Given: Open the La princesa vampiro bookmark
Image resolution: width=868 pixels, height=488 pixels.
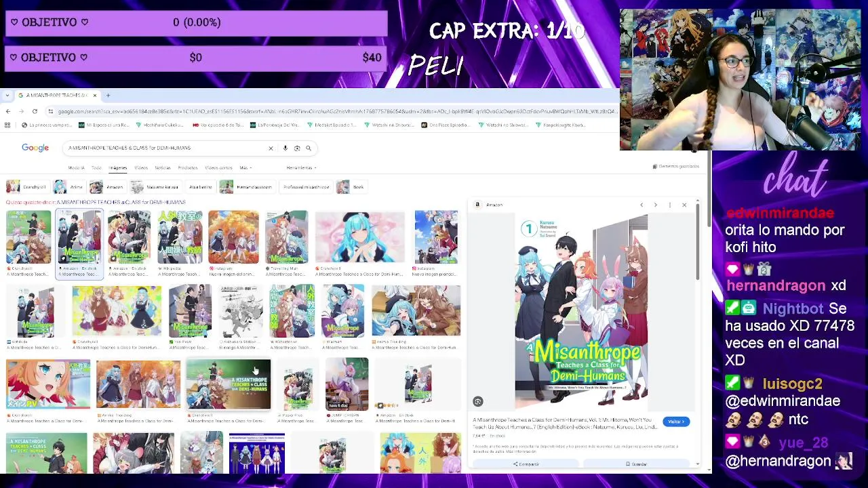Looking at the screenshot, I should click(x=47, y=125).
